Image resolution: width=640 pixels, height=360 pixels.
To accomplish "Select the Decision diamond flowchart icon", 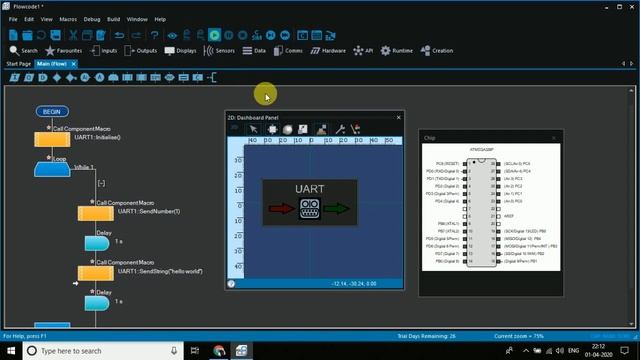I will [57, 78].
